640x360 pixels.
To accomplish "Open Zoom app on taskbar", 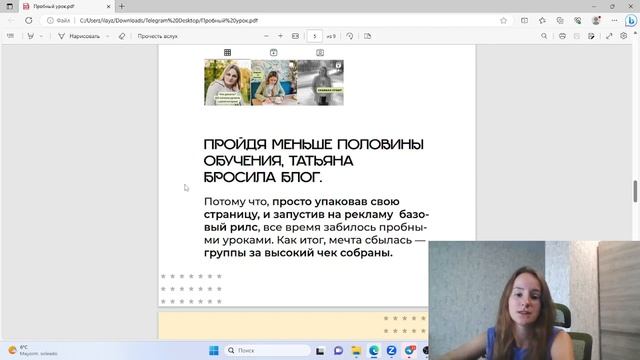I will click(391, 350).
